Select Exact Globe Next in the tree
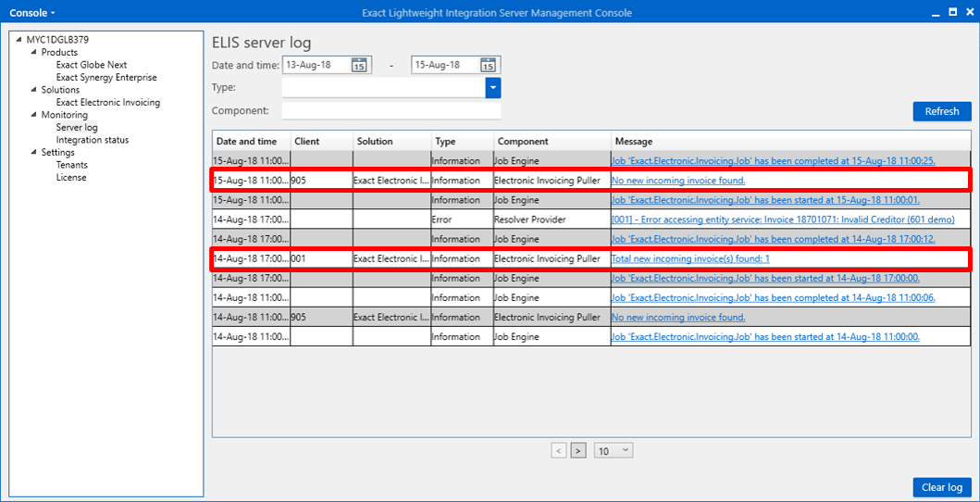 pyautogui.click(x=92, y=65)
